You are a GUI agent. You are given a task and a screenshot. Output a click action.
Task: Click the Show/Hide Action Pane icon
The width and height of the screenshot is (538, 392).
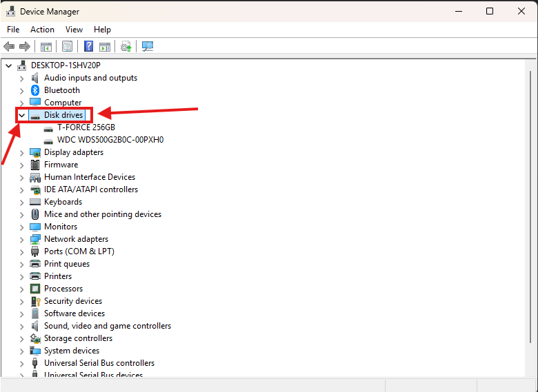104,47
